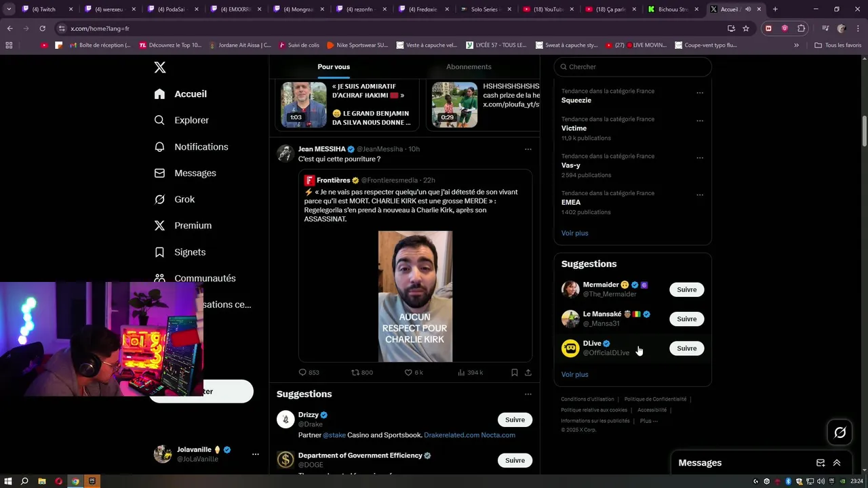Open the Squeezie trend

click(576, 100)
